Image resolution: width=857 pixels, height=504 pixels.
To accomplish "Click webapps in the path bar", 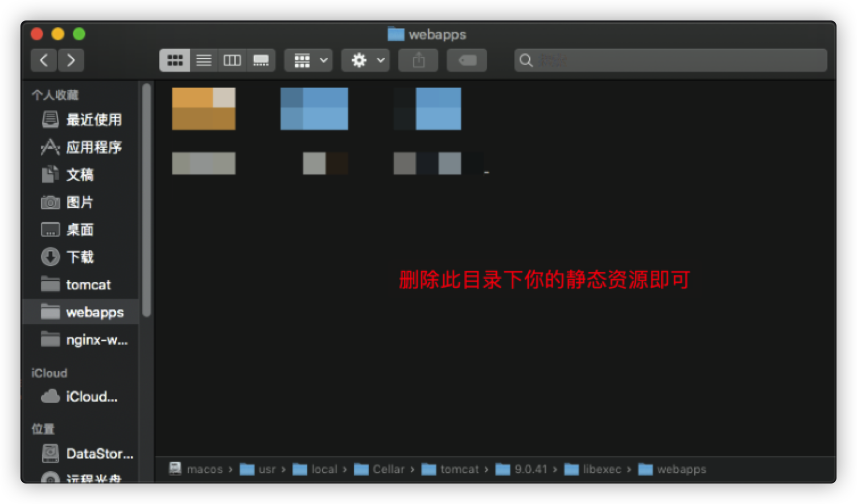I will [673, 469].
